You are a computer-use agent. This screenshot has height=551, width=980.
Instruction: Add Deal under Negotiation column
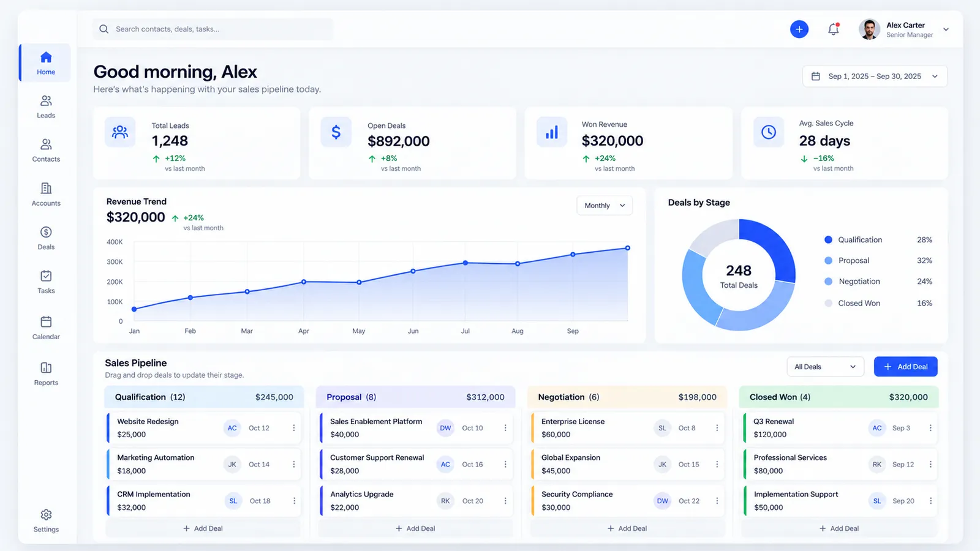[x=627, y=528]
